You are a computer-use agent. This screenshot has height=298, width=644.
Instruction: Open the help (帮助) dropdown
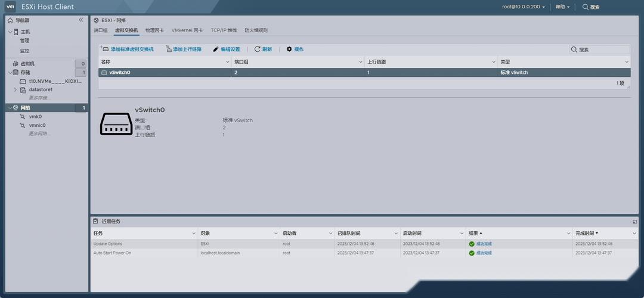[x=562, y=7]
